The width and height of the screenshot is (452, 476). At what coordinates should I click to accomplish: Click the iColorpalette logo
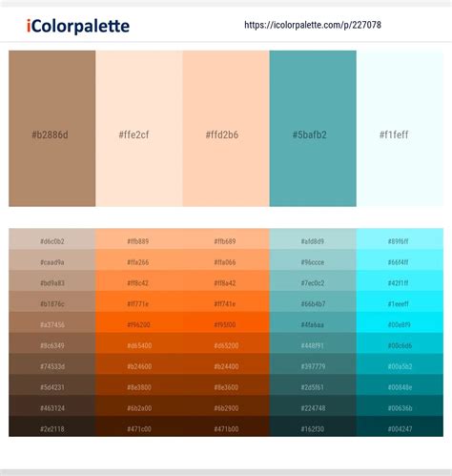pyautogui.click(x=78, y=26)
